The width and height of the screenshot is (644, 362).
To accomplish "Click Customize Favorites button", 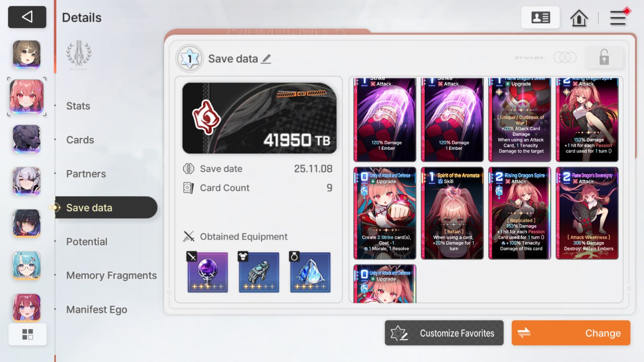I will (444, 333).
